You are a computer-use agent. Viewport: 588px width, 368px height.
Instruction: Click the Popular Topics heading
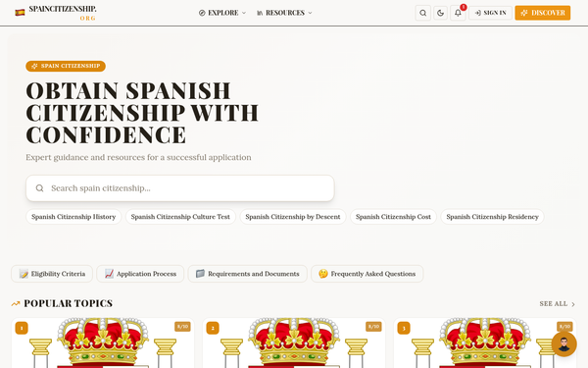69,303
